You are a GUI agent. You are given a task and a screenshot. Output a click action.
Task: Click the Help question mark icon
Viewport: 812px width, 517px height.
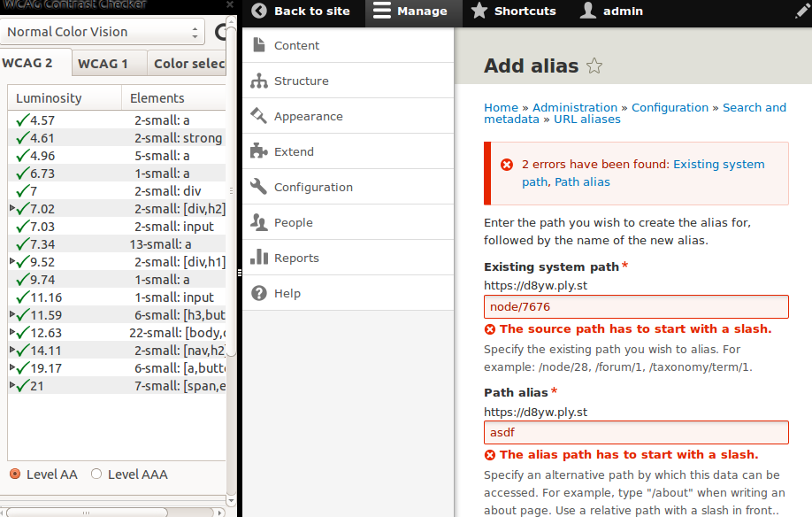click(x=259, y=293)
